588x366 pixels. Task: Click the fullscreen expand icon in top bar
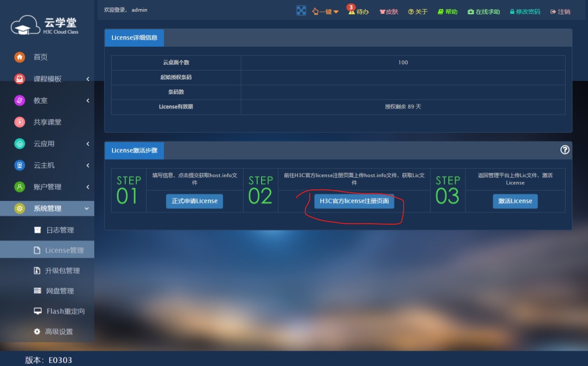coord(301,10)
